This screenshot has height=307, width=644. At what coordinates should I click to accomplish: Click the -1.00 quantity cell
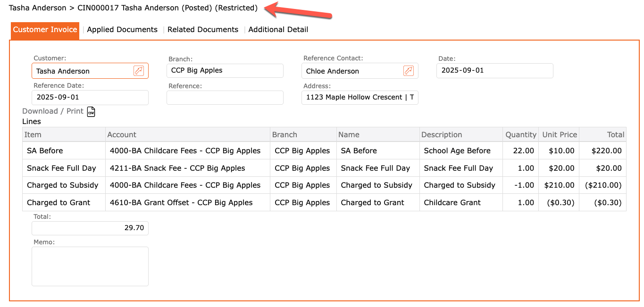[521, 185]
